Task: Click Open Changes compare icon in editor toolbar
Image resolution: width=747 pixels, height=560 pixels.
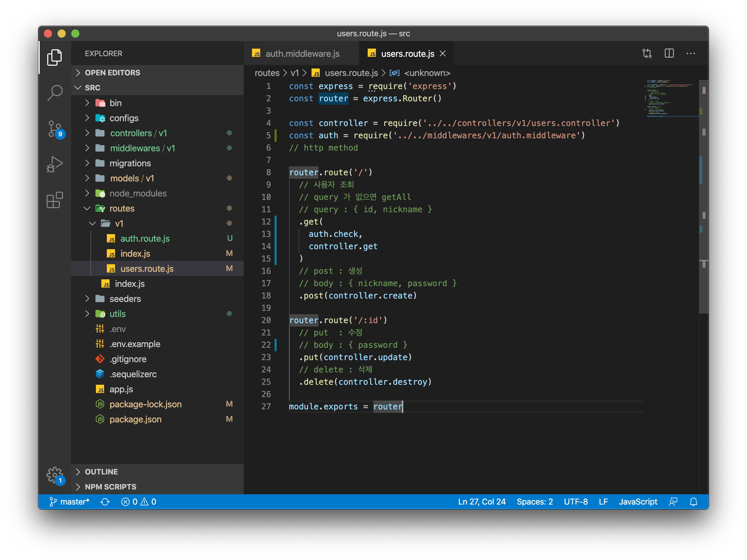Action: [x=647, y=53]
